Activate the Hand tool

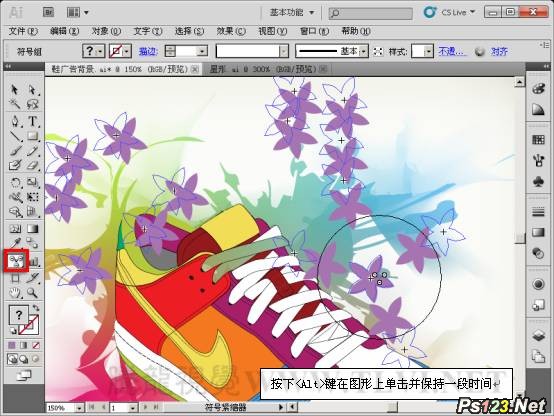click(x=15, y=293)
